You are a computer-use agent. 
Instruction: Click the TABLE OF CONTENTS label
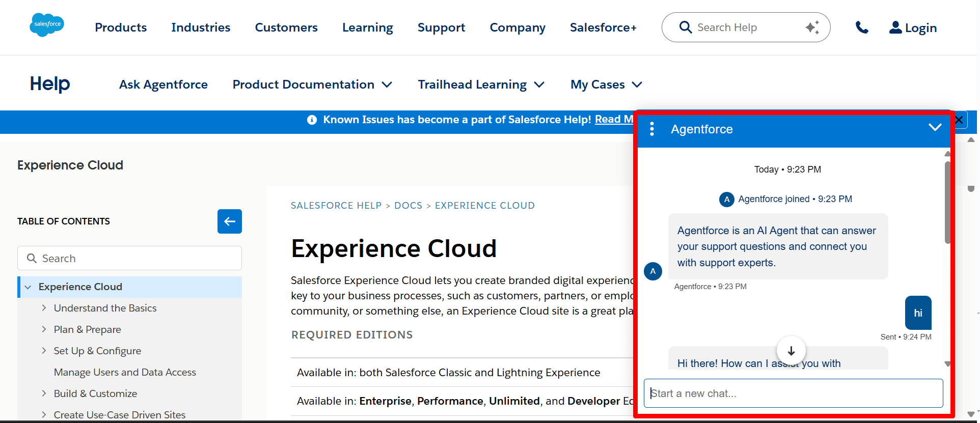click(64, 221)
